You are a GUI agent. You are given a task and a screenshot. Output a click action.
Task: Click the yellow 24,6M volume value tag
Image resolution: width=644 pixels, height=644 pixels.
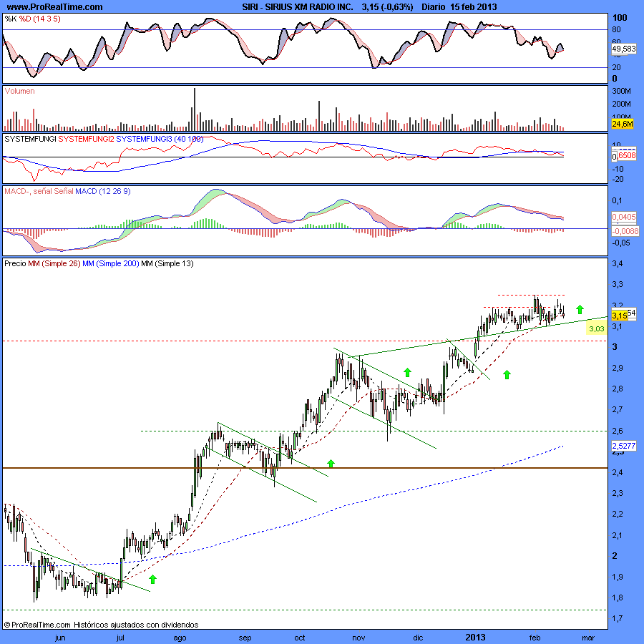[x=623, y=124]
